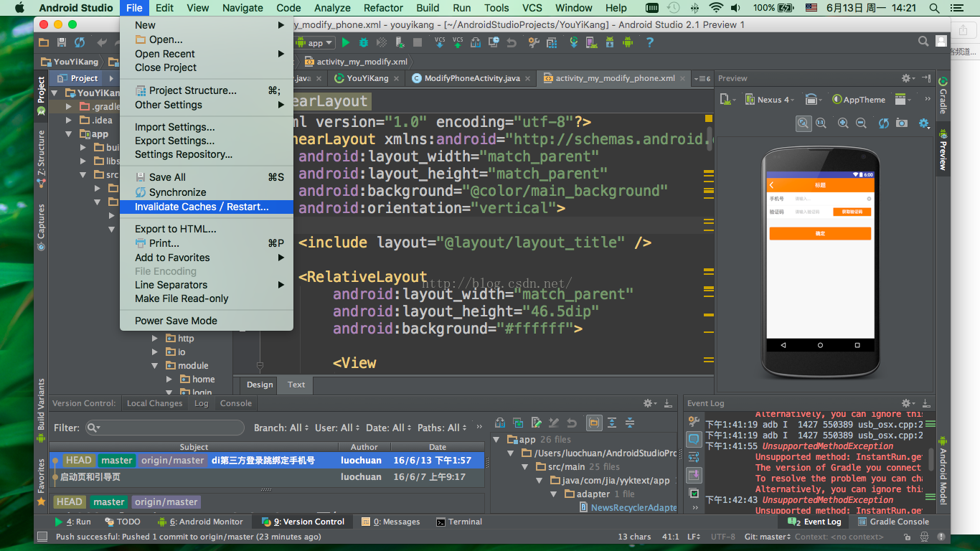
Task: Open Event Log settings wrench icon
Action: pyautogui.click(x=694, y=421)
